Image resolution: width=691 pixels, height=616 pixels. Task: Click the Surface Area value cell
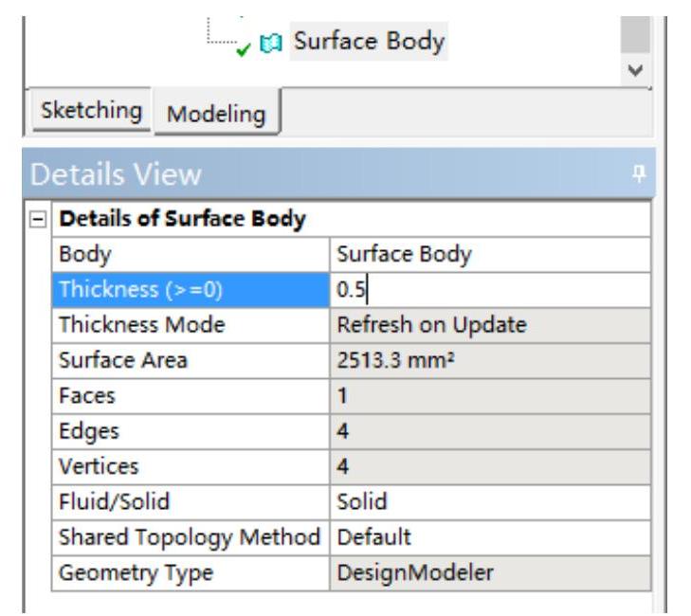[x=489, y=360]
